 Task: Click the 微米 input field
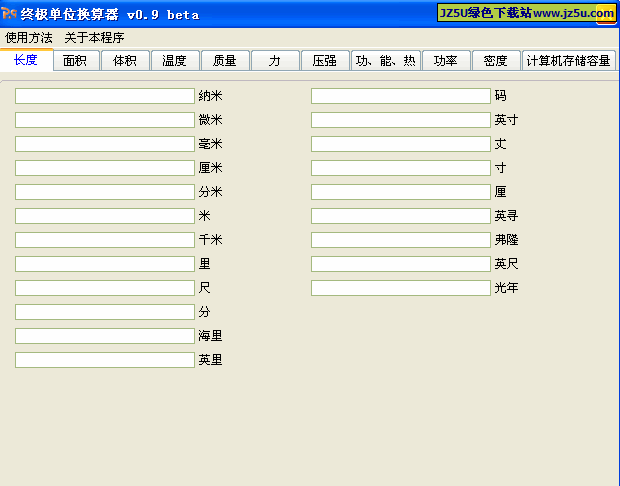point(105,120)
